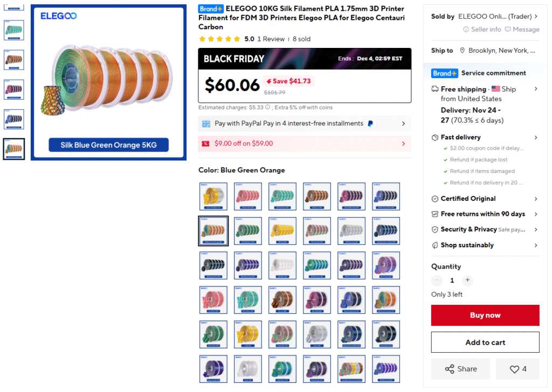552x392 pixels.
Task: Increase quantity with plus button
Action: click(x=467, y=280)
